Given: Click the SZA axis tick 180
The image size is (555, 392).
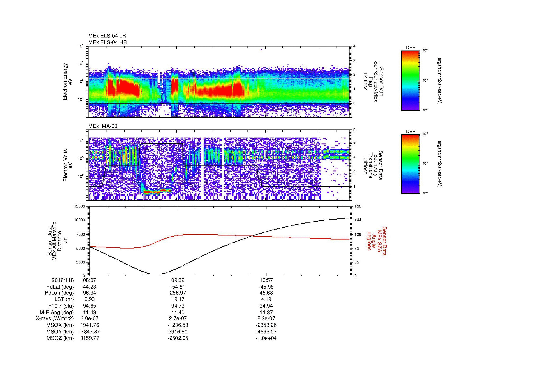Looking at the screenshot, I should coord(358,206).
